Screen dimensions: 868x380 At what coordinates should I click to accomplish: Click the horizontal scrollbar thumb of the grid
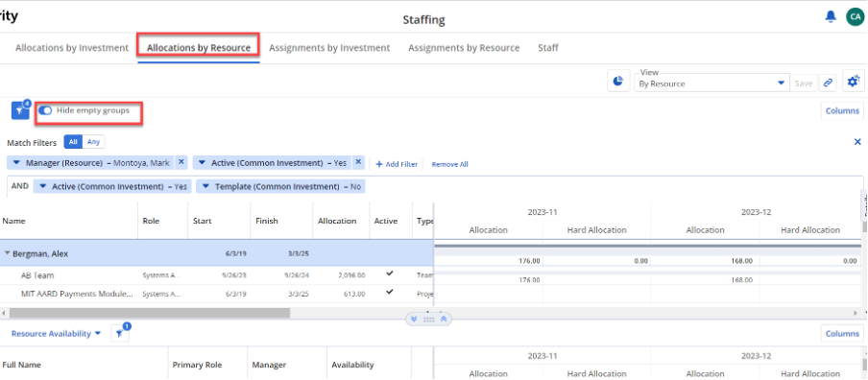(x=150, y=313)
